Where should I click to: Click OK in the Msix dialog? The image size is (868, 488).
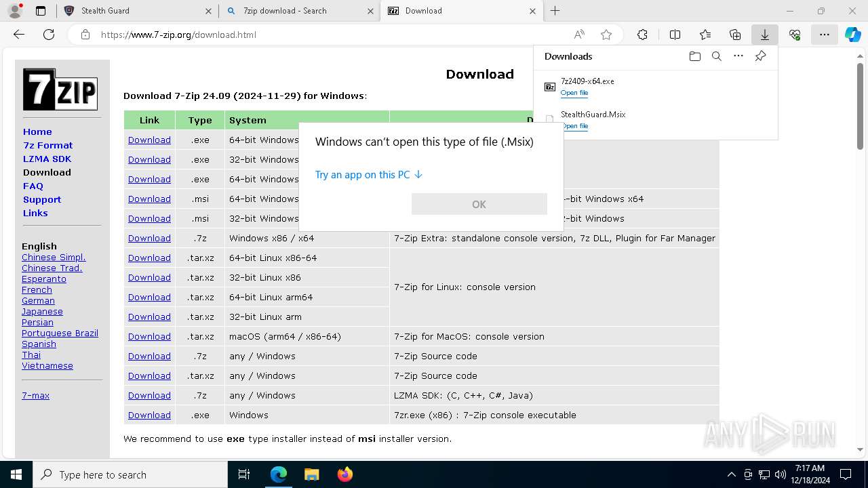pyautogui.click(x=479, y=204)
